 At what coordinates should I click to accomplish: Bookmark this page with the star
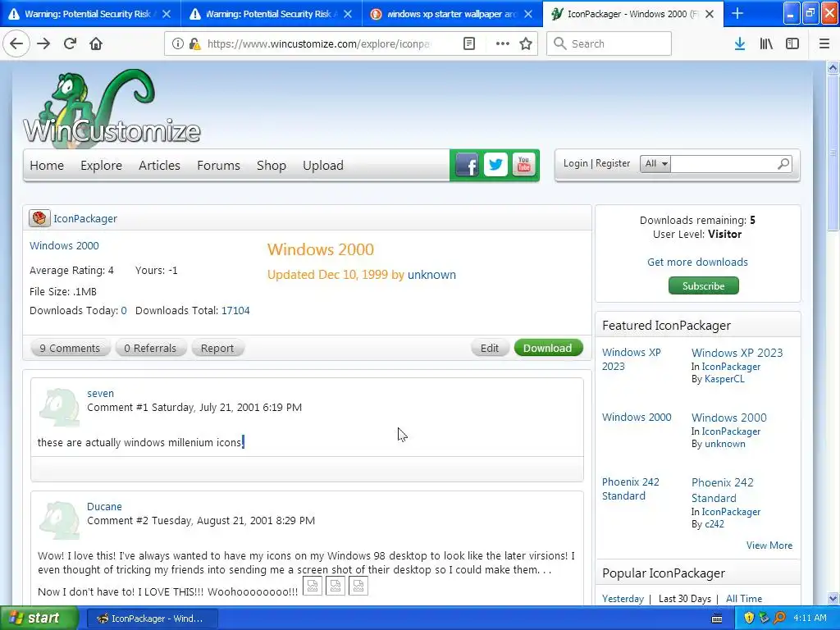pos(526,43)
